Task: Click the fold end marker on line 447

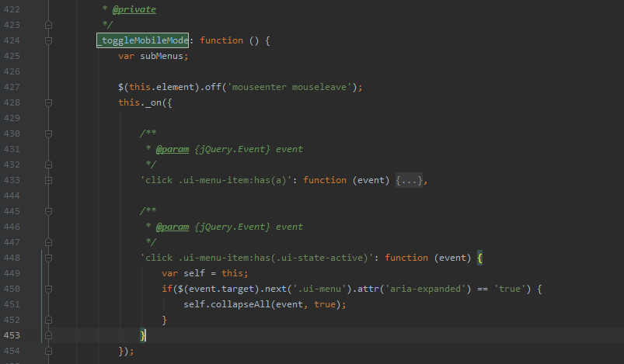Action: tap(48, 242)
